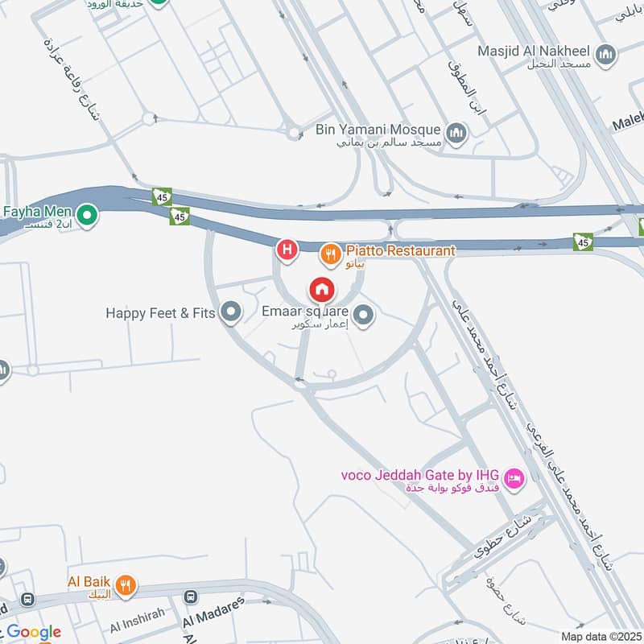Viewport: 644px width, 644px height.
Task: Open the Bin Yamani Mosque pin
Action: coord(456,134)
